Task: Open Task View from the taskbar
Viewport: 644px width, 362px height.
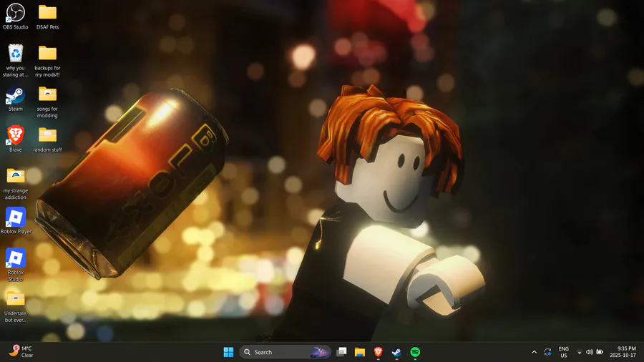Action: coord(341,352)
